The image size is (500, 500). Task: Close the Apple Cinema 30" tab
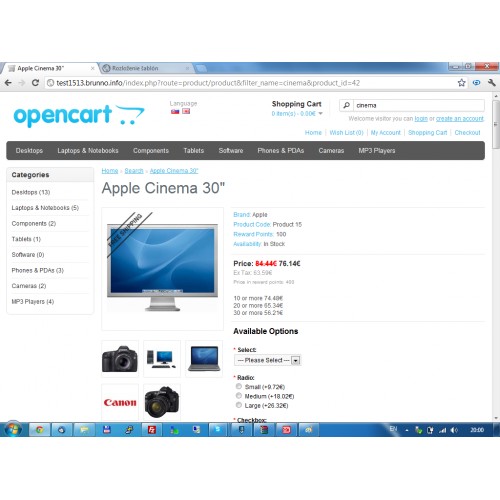pyautogui.click(x=93, y=68)
